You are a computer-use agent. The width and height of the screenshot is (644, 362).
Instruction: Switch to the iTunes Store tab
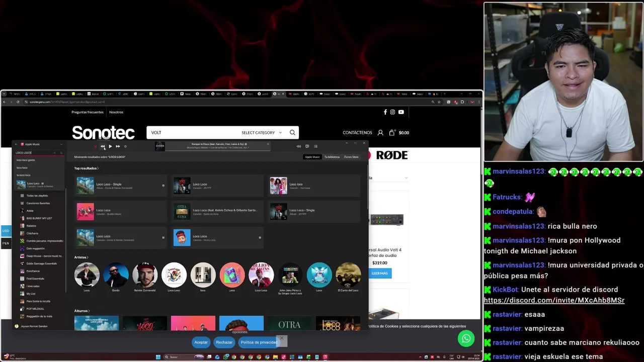point(351,157)
